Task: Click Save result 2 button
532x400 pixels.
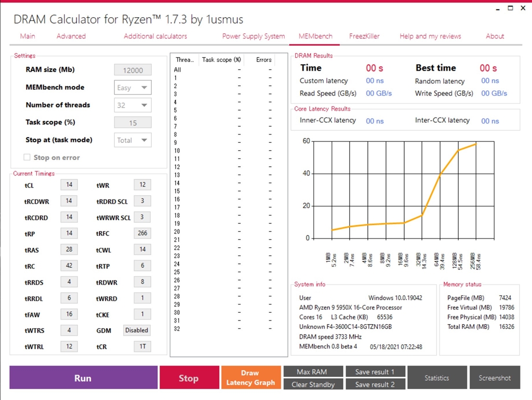Action: pos(375,384)
